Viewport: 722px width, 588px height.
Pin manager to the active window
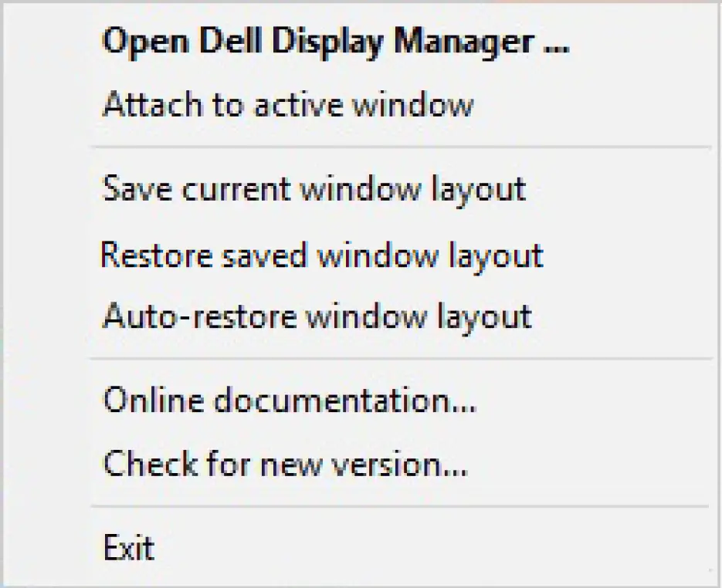pyautogui.click(x=286, y=105)
